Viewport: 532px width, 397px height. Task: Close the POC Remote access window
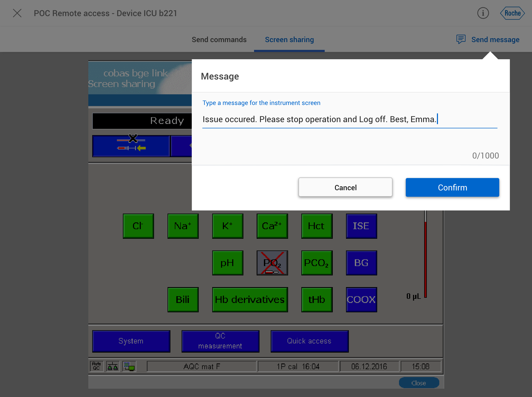pos(17,13)
